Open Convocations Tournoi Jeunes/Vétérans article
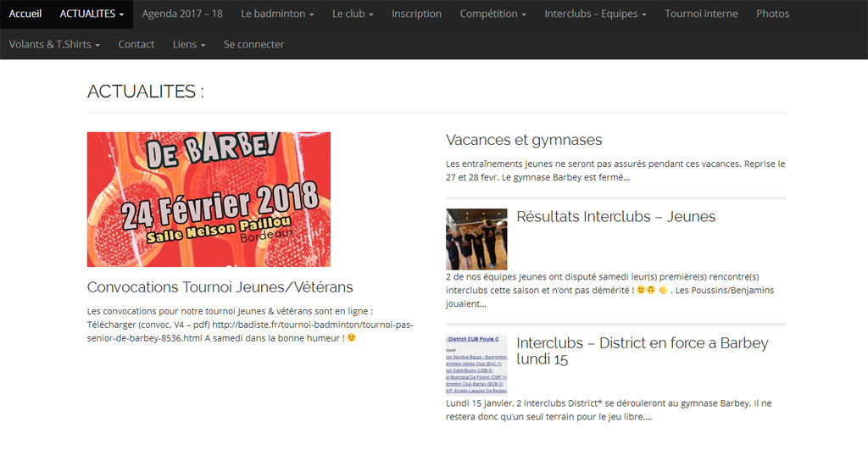The image size is (868, 472). point(220,287)
